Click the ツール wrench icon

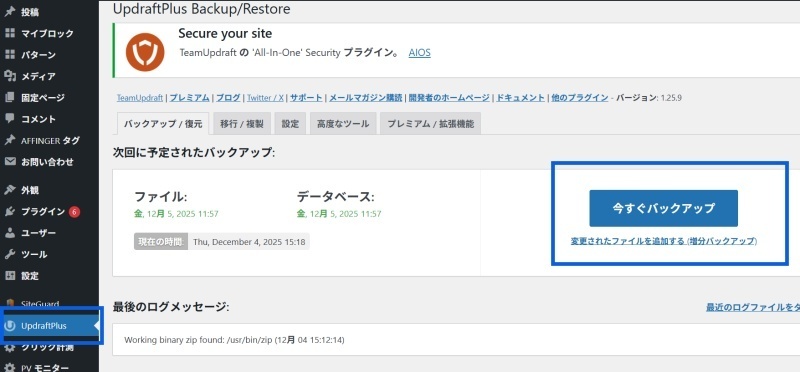click(10, 254)
